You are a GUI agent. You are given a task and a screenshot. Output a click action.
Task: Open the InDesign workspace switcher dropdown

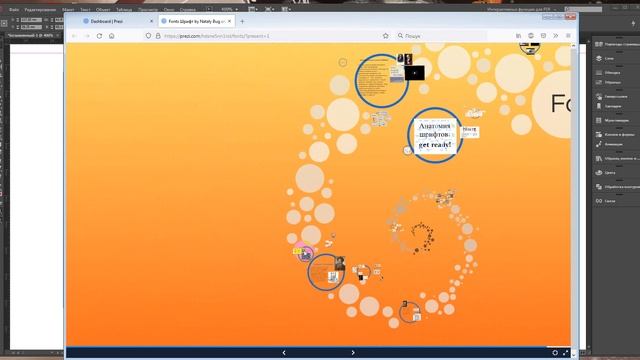tap(522, 9)
